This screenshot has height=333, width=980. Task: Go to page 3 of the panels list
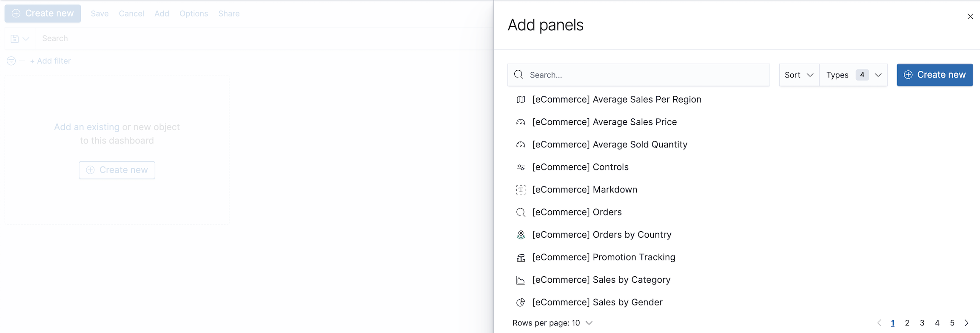coord(922,323)
